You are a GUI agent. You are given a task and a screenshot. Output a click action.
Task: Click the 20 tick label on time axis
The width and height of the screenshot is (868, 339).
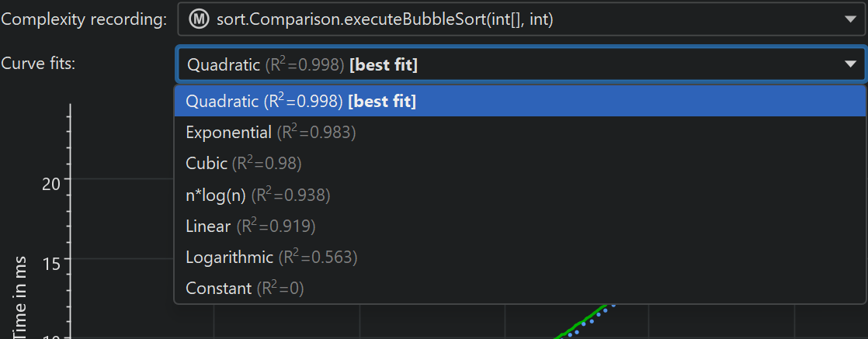pyautogui.click(x=52, y=183)
